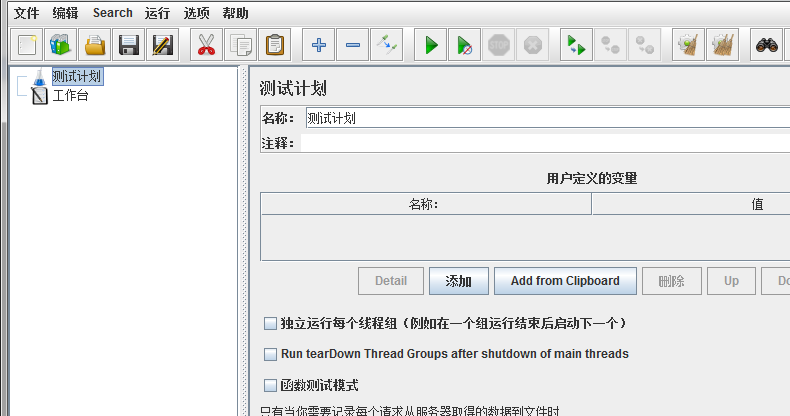Image resolution: width=790 pixels, height=416 pixels.
Task: Click the Clear All double-broom icon
Action: click(722, 45)
